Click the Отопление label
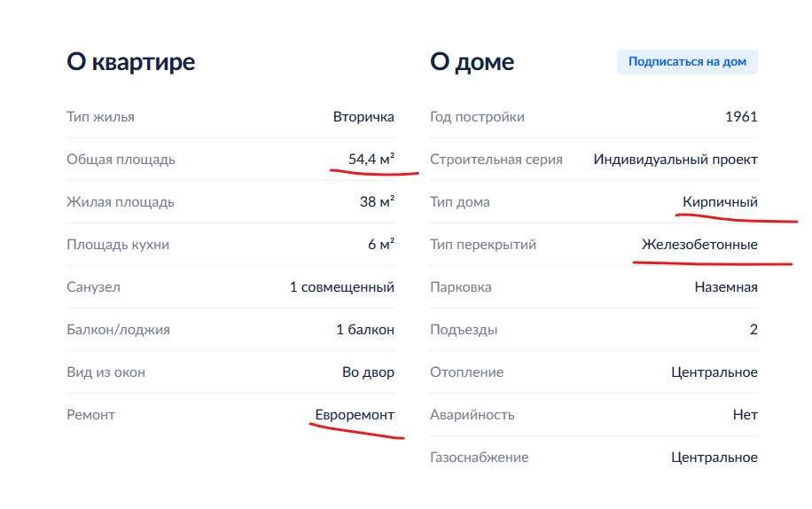 point(466,372)
